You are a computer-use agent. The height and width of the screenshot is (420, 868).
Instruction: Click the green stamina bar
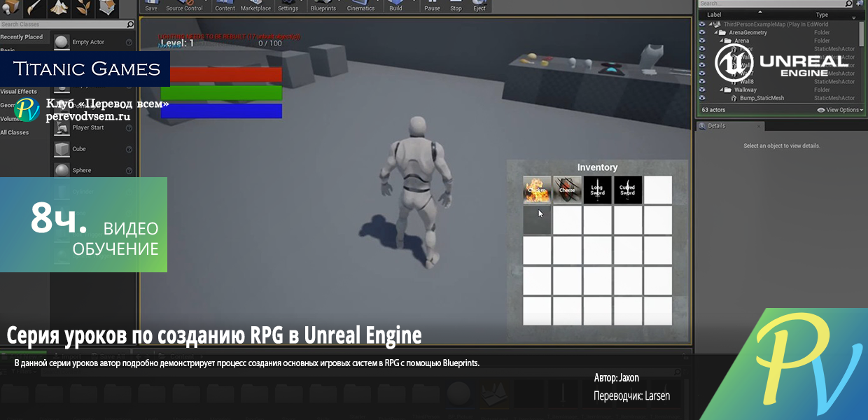[x=221, y=92]
